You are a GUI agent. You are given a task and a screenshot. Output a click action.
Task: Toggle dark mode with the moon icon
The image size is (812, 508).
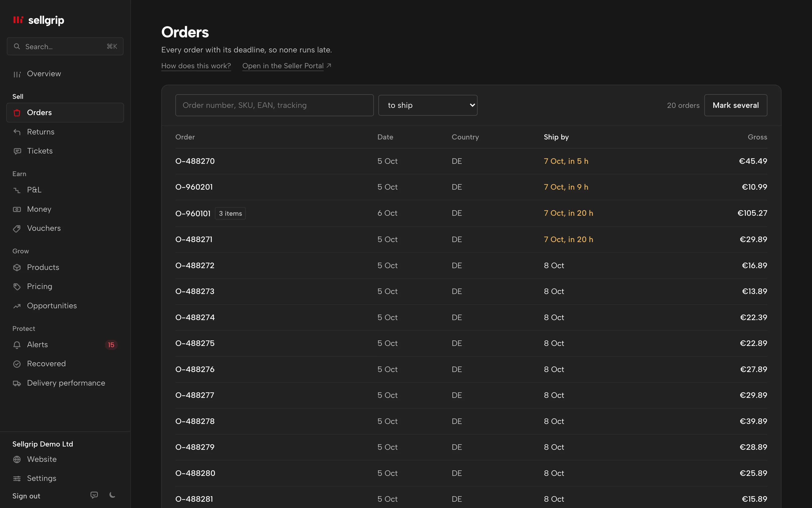point(113,495)
